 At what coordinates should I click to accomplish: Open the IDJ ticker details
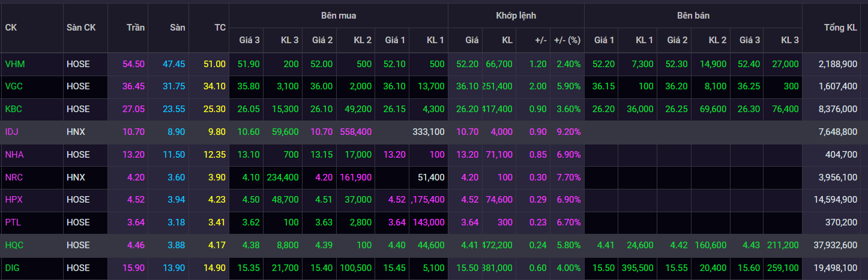point(13,132)
